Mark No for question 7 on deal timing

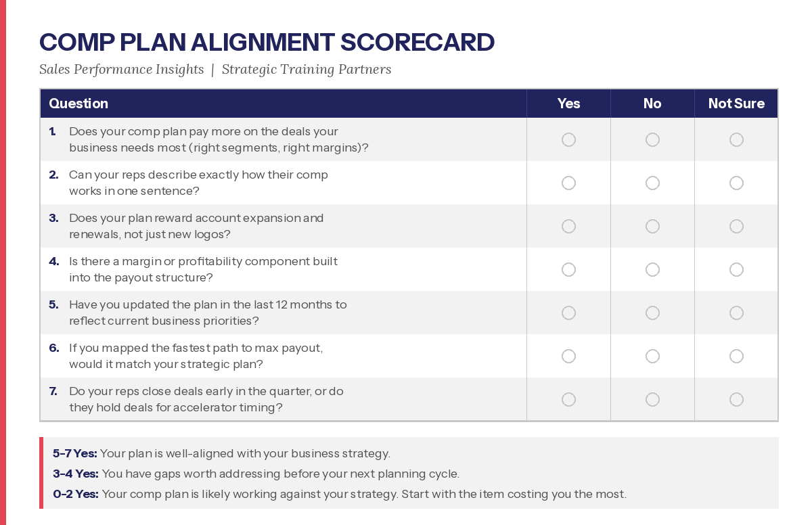[x=652, y=399]
